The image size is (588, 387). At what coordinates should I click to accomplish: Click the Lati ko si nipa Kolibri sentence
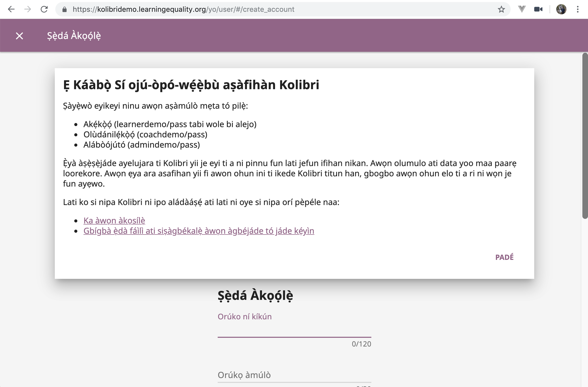click(201, 202)
